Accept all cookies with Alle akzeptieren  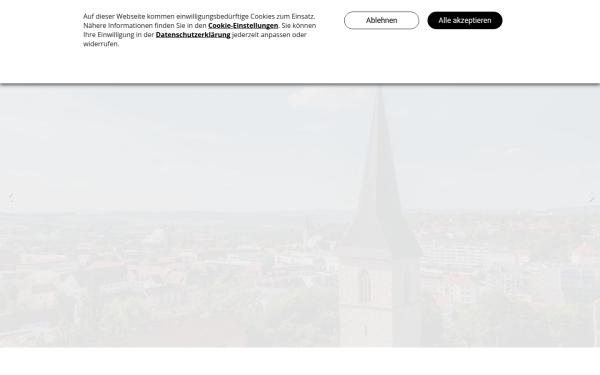465,20
